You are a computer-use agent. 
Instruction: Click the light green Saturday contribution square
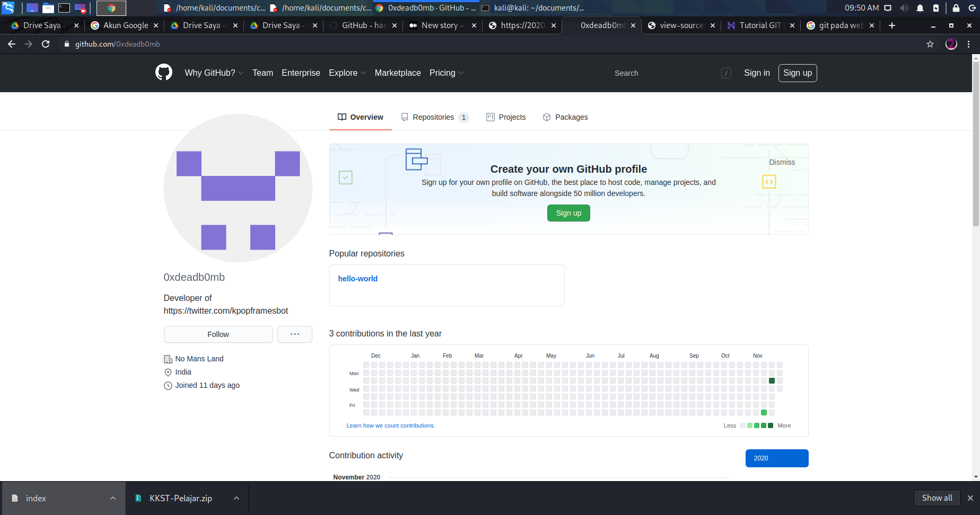click(764, 412)
